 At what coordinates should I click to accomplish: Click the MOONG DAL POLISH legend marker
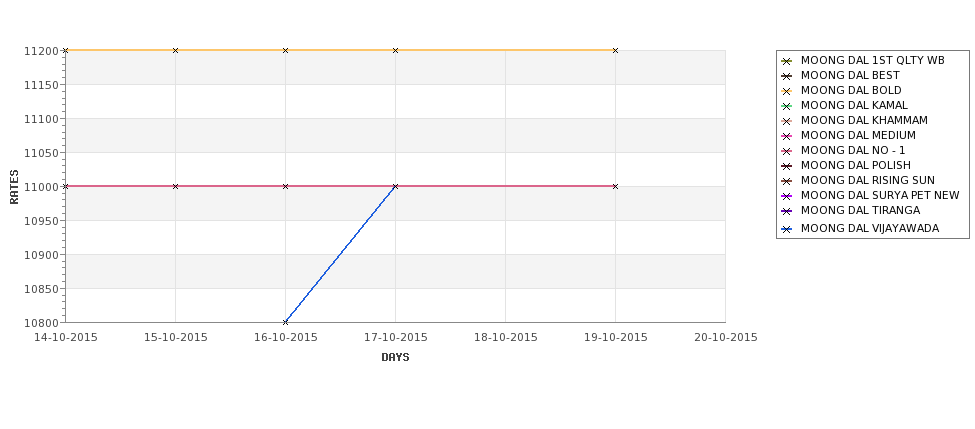[x=787, y=166]
